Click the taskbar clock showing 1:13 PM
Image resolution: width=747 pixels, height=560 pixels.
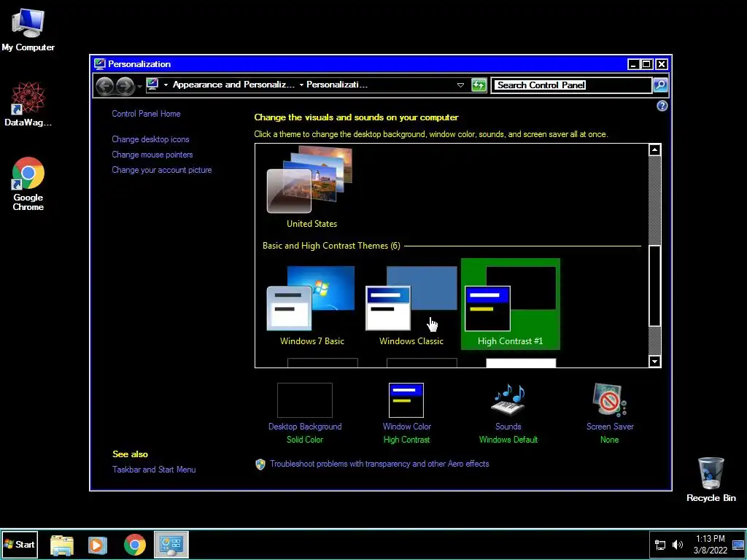click(x=711, y=544)
